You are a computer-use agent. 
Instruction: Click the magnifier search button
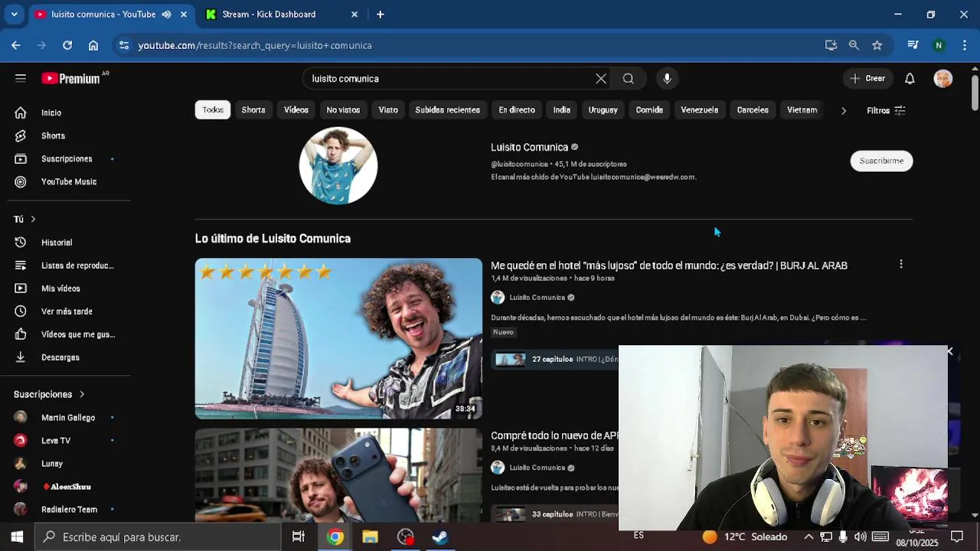628,78
